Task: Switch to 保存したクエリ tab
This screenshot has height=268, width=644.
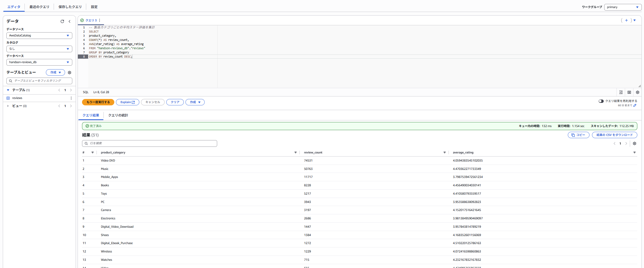Action: (x=70, y=7)
